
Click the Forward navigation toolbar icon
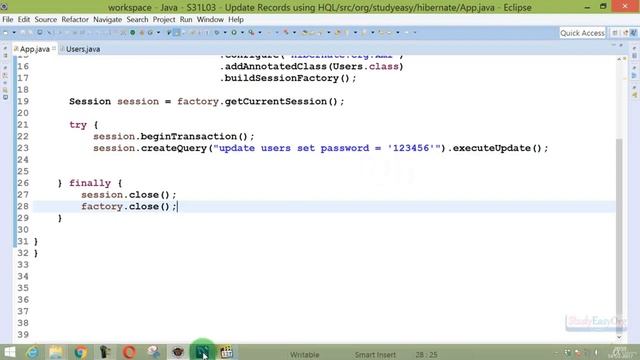pos(407,33)
